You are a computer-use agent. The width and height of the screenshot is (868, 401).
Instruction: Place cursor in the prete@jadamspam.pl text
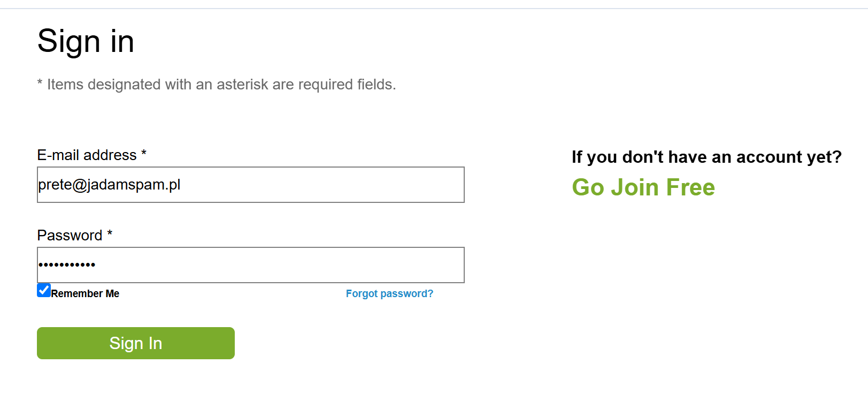pyautogui.click(x=109, y=185)
